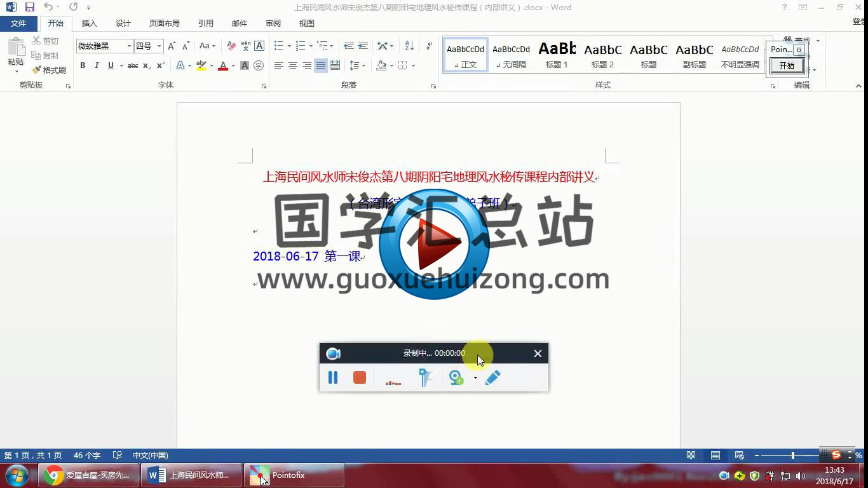Switch to the 设计 (Design) tab
Image resolution: width=868 pixels, height=488 pixels.
123,24
